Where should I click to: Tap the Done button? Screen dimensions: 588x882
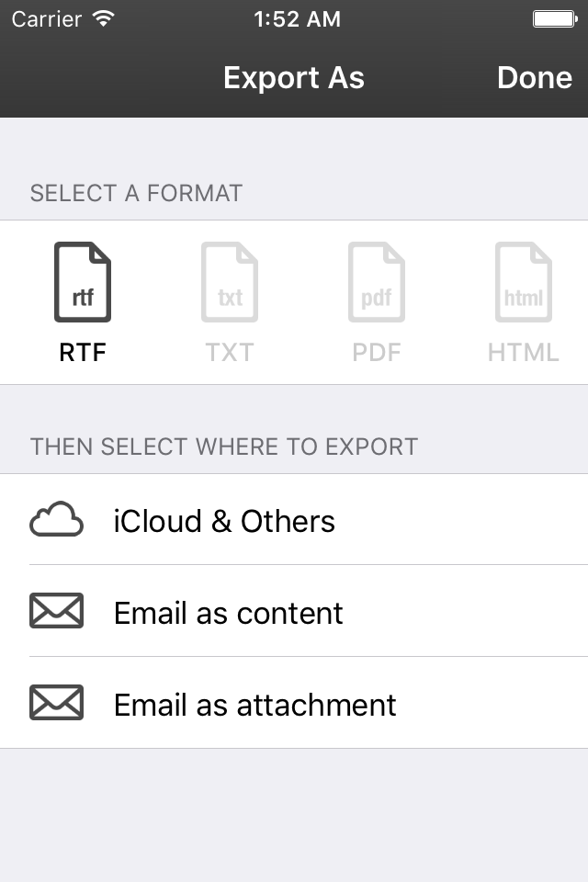(x=535, y=78)
